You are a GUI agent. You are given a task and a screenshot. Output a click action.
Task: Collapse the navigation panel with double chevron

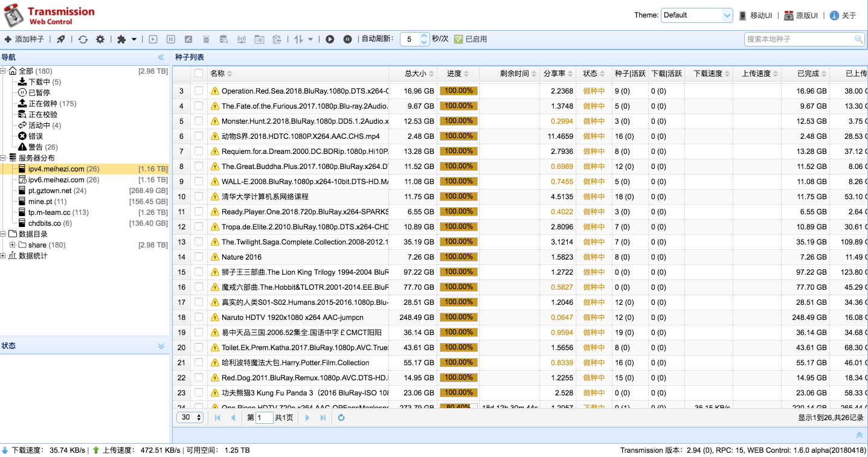[x=161, y=57]
